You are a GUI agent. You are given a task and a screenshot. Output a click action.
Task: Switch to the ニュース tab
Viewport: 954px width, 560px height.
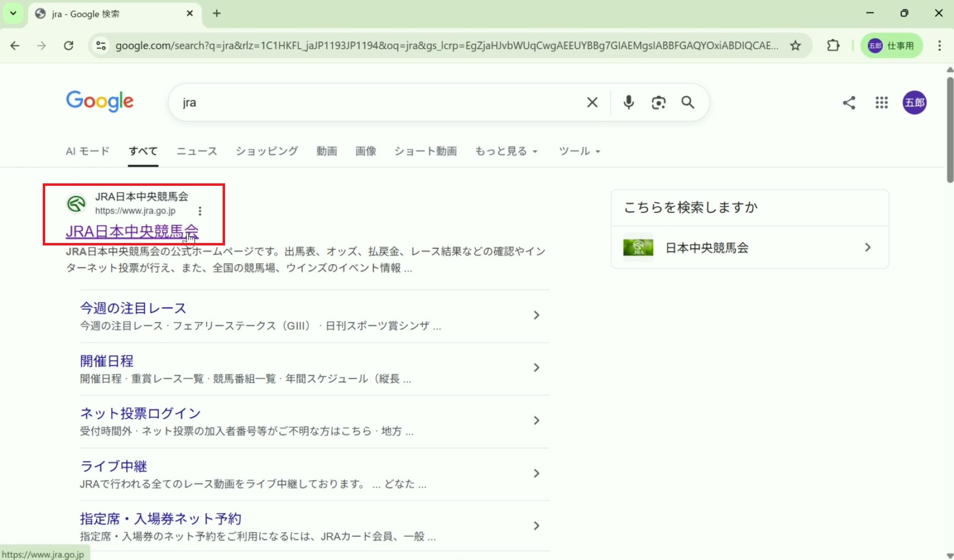tap(197, 151)
